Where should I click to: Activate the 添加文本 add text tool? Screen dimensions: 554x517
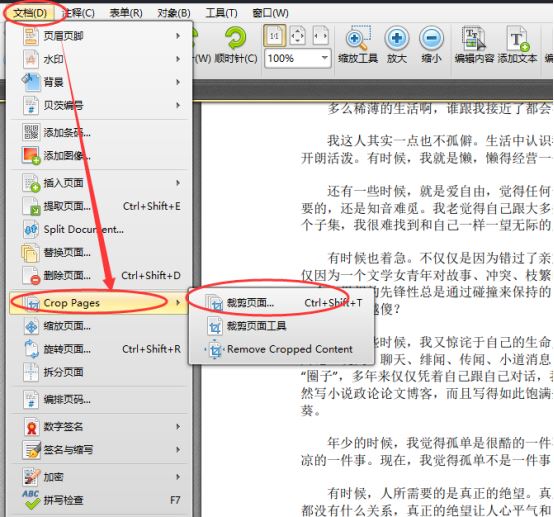[517, 45]
